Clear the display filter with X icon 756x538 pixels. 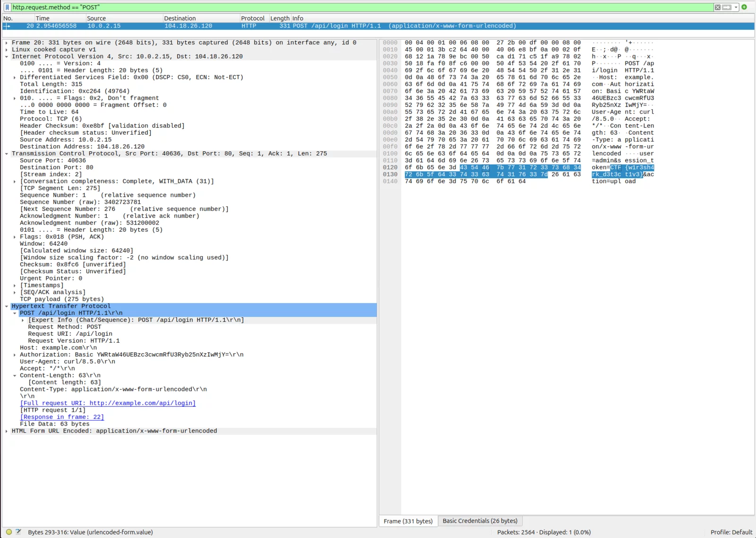[x=717, y=7]
